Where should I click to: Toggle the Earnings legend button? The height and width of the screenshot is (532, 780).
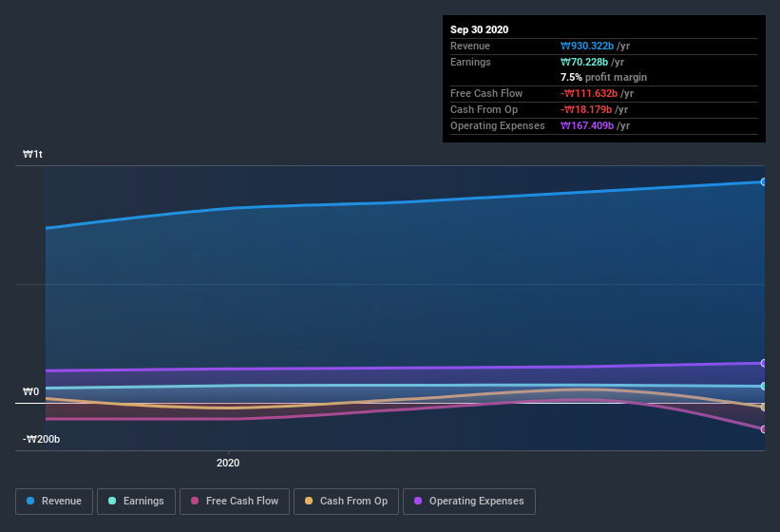[136, 502]
